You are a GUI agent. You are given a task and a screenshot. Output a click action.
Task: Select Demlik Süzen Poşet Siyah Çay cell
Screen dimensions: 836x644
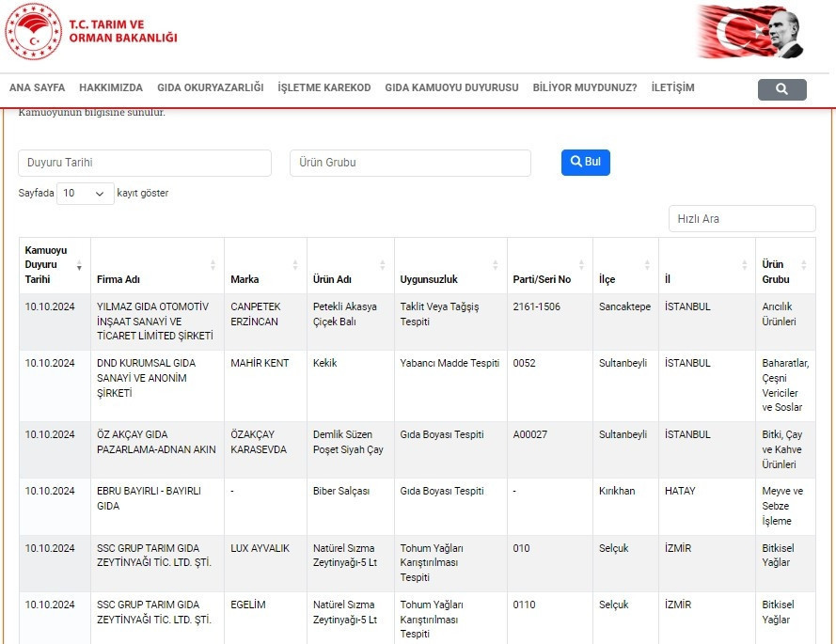tap(350, 449)
